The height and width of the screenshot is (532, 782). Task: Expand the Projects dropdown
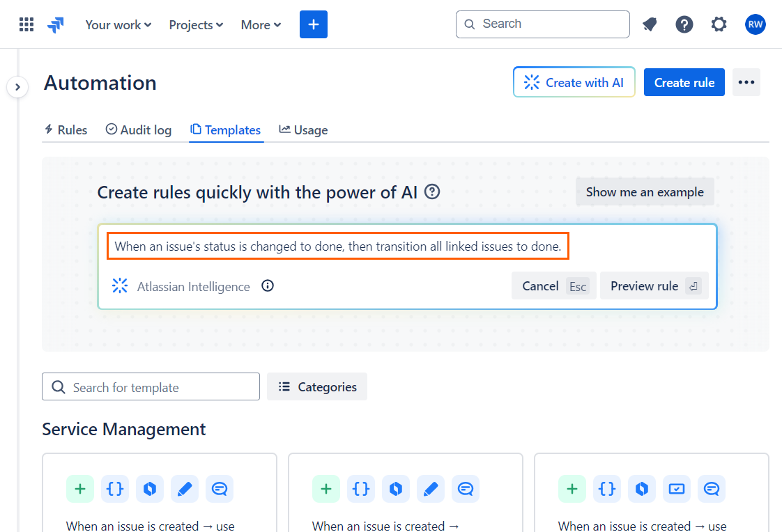pos(195,24)
